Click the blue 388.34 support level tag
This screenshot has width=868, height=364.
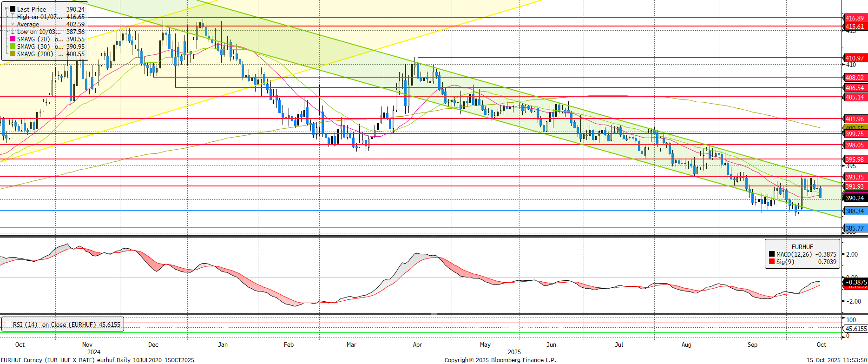coord(854,211)
